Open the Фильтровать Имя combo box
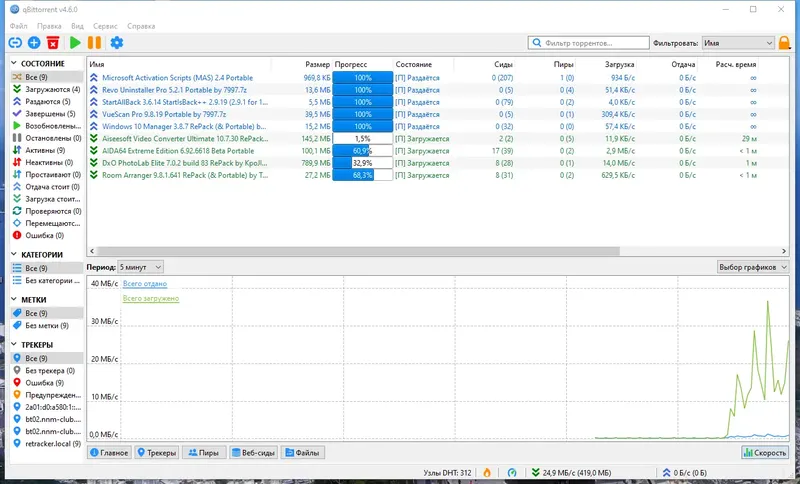 (738, 43)
